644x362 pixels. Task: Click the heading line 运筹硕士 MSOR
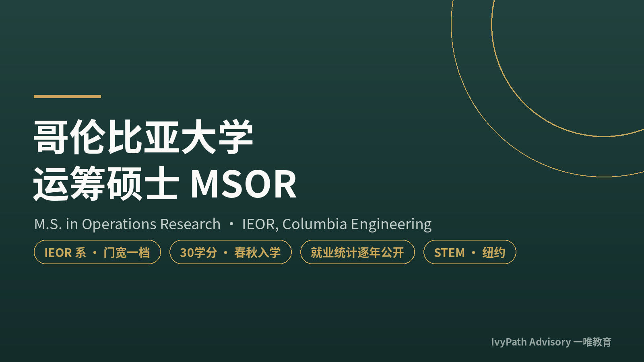click(x=165, y=184)
